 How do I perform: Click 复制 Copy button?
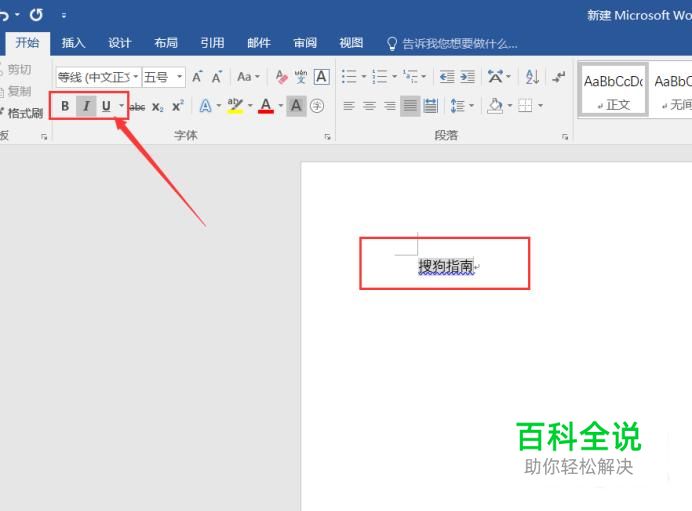16,91
